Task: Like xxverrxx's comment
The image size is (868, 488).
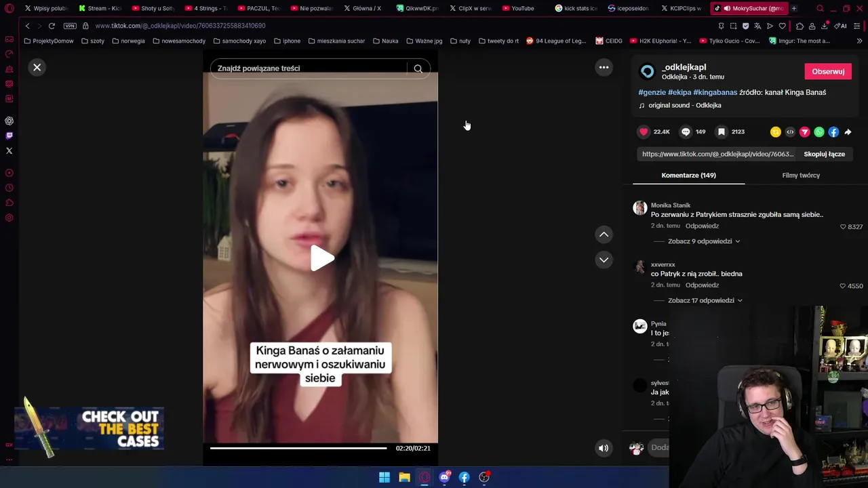Action: [x=843, y=286]
